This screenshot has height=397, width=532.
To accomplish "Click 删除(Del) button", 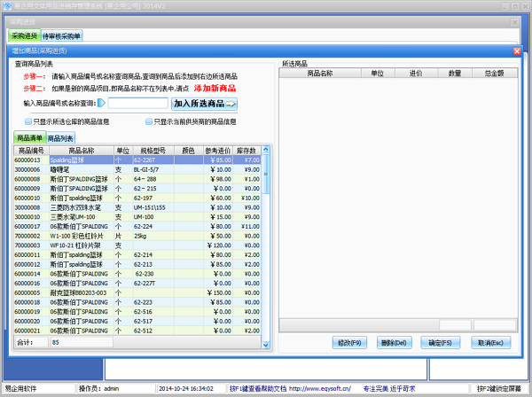I will click(394, 343).
